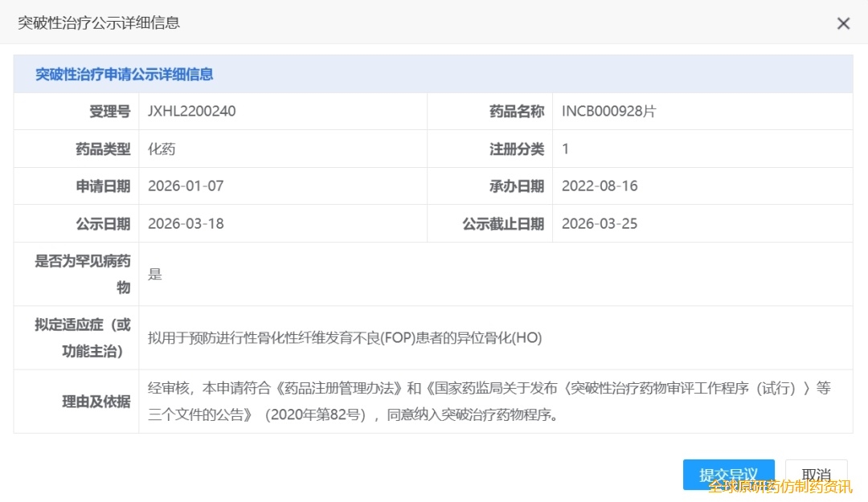Select application date 2026-01-07
This screenshot has height=502, width=868.
click(x=186, y=186)
